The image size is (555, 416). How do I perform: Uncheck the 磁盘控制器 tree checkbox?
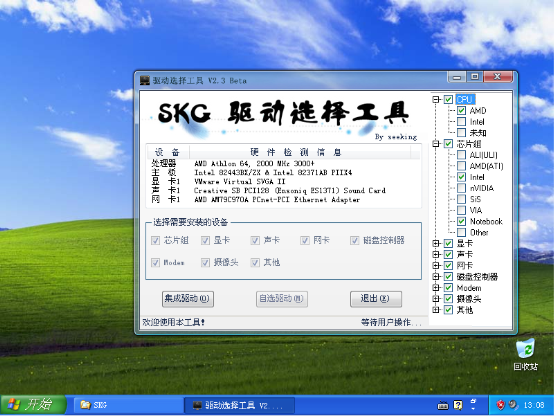(448, 277)
